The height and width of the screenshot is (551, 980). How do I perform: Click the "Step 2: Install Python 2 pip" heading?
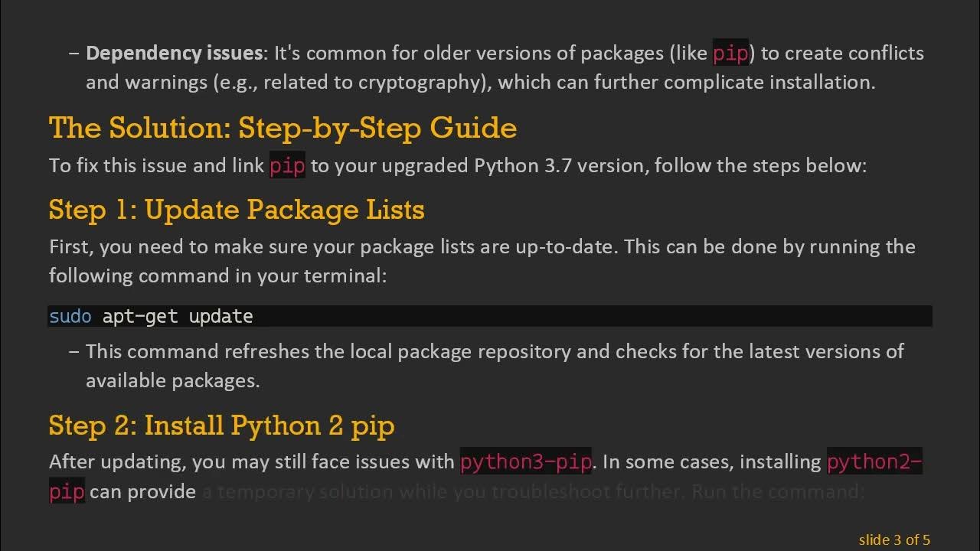pyautogui.click(x=221, y=425)
